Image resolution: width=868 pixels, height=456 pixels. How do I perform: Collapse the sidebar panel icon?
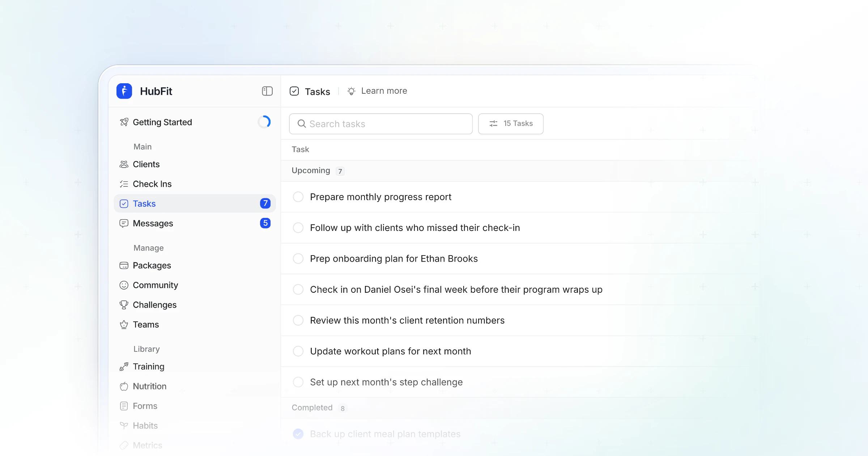point(267,91)
